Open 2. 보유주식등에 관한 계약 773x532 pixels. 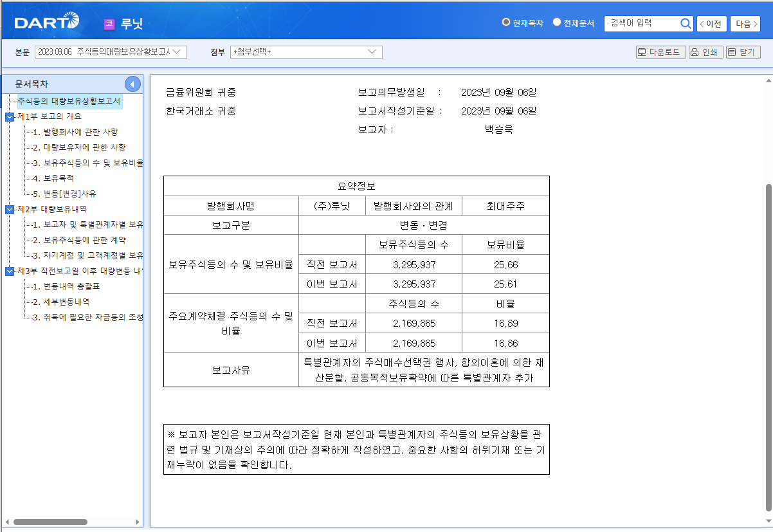pos(79,240)
